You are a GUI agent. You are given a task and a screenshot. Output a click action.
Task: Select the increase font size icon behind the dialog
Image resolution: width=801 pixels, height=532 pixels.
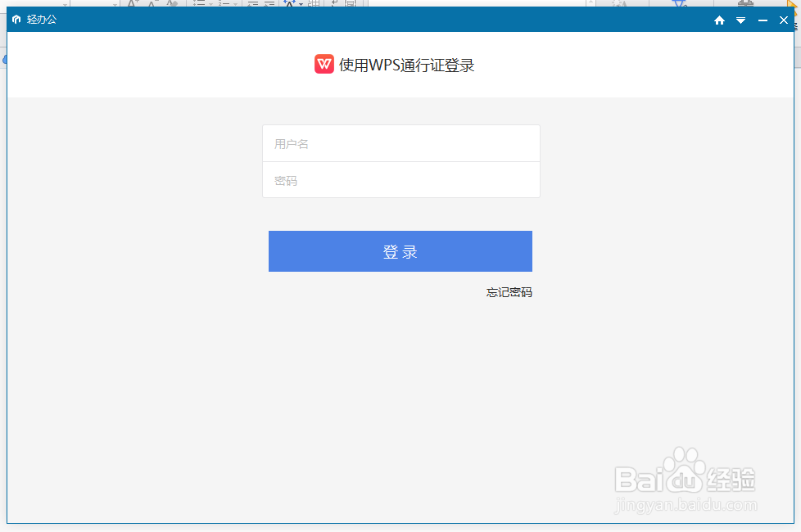(x=132, y=2)
